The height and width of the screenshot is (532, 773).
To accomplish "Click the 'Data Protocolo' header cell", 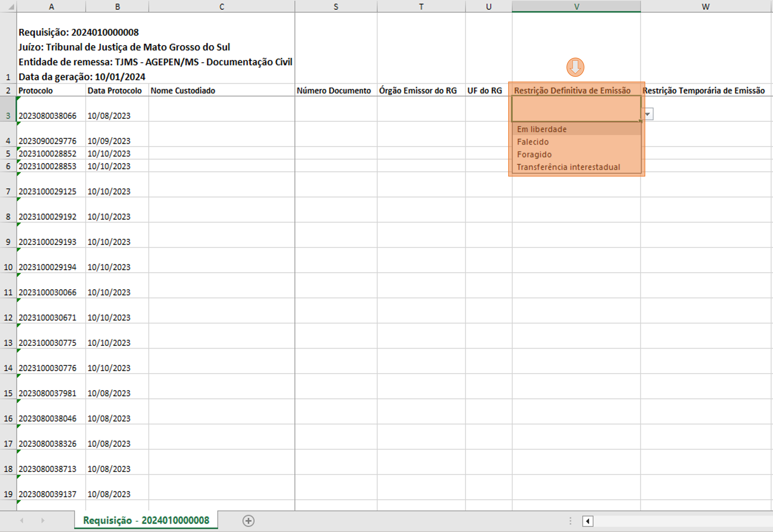I will pyautogui.click(x=117, y=90).
